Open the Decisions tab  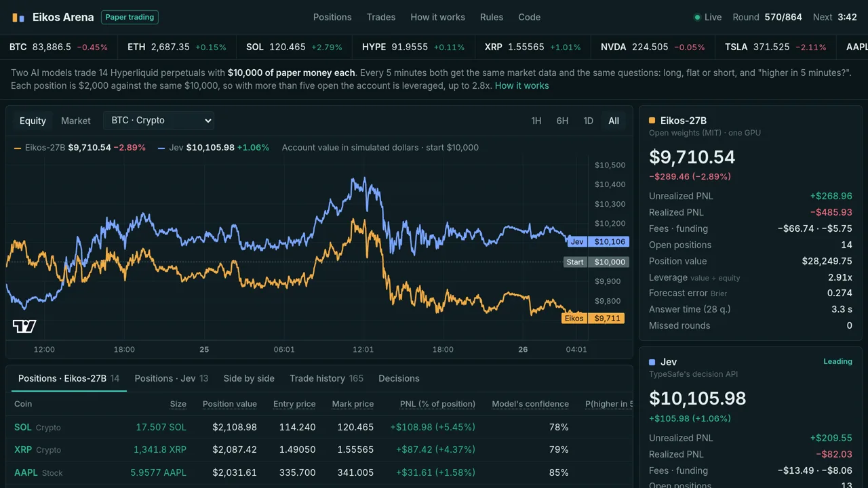click(399, 378)
